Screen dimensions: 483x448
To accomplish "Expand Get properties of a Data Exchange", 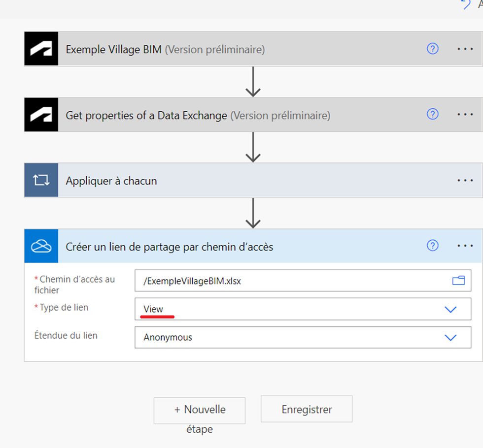I will click(x=253, y=115).
